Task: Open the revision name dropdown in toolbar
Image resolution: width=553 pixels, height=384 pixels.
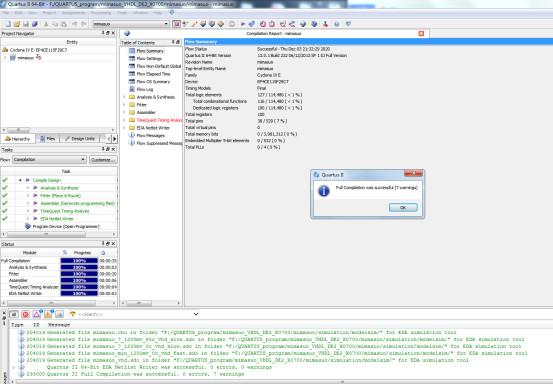Action: tap(166, 24)
